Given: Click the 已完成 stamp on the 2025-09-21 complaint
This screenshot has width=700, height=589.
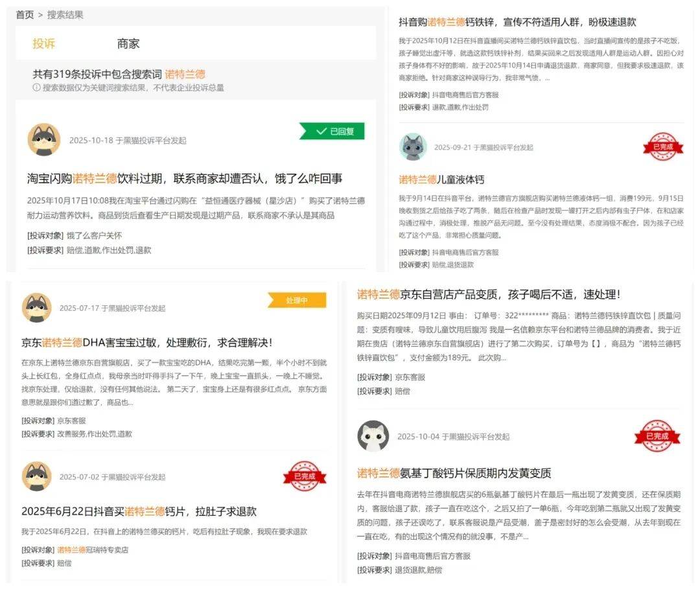Looking at the screenshot, I should point(663,147).
